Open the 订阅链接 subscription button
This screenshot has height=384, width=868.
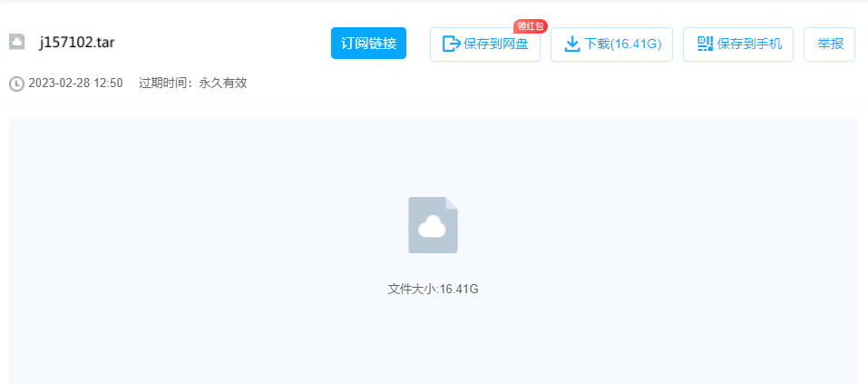[x=368, y=44]
